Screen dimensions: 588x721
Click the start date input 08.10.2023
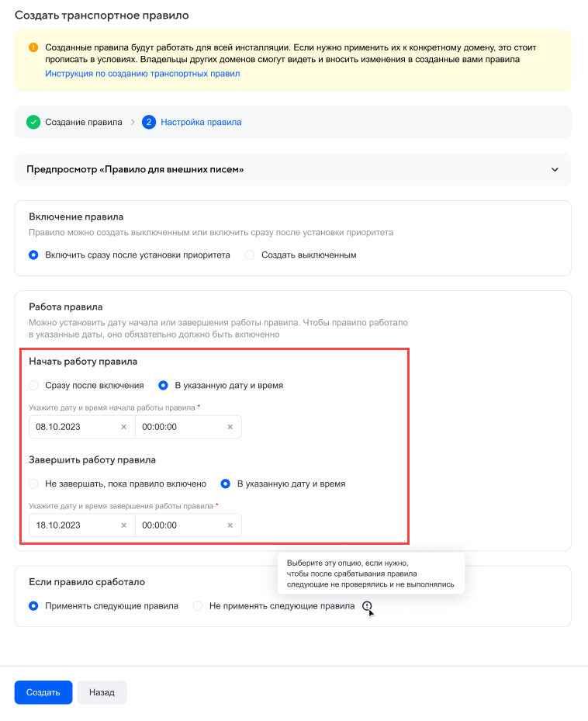[73, 427]
